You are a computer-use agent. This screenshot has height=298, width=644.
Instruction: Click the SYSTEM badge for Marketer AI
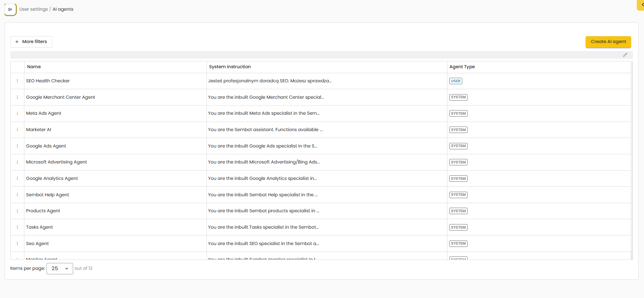tap(458, 130)
